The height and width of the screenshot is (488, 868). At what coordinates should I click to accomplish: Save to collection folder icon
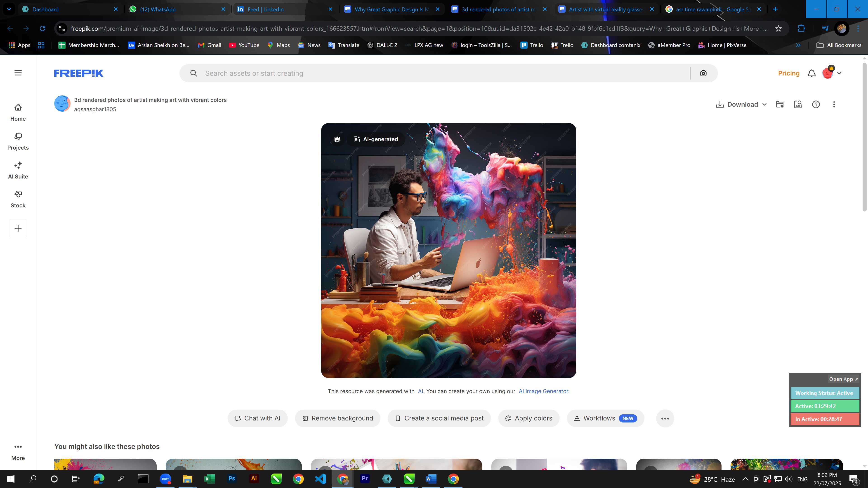pos(780,104)
